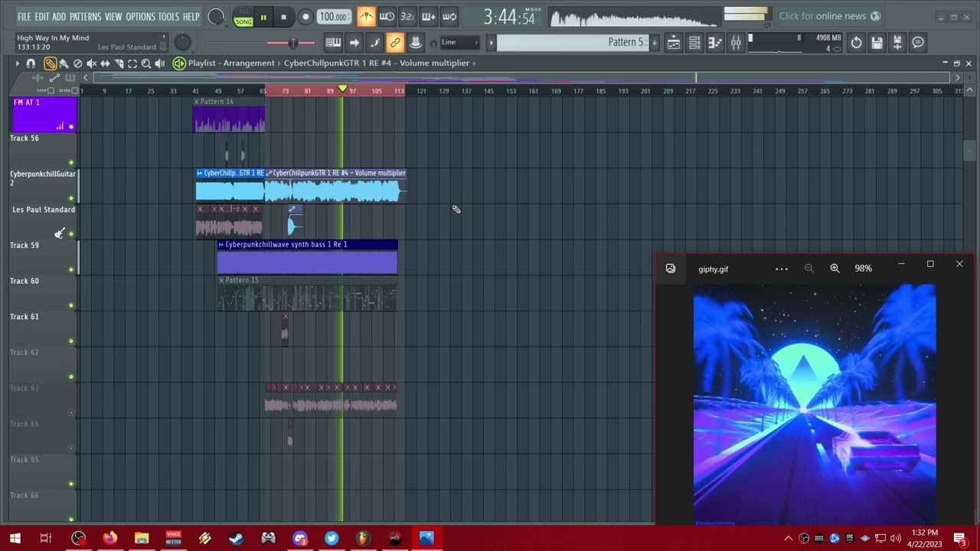Open the Line snap dropdown
Image resolution: width=980 pixels, height=551 pixels.
(460, 42)
